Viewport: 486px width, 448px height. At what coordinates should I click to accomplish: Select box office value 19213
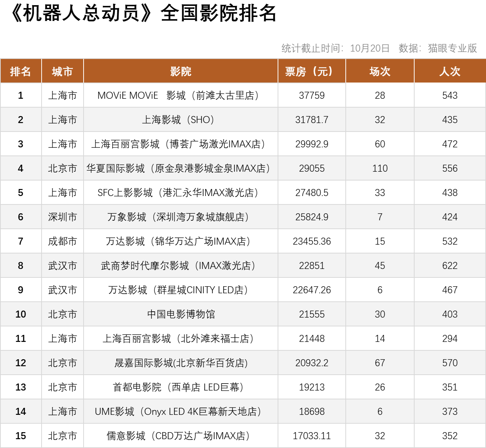(x=311, y=387)
